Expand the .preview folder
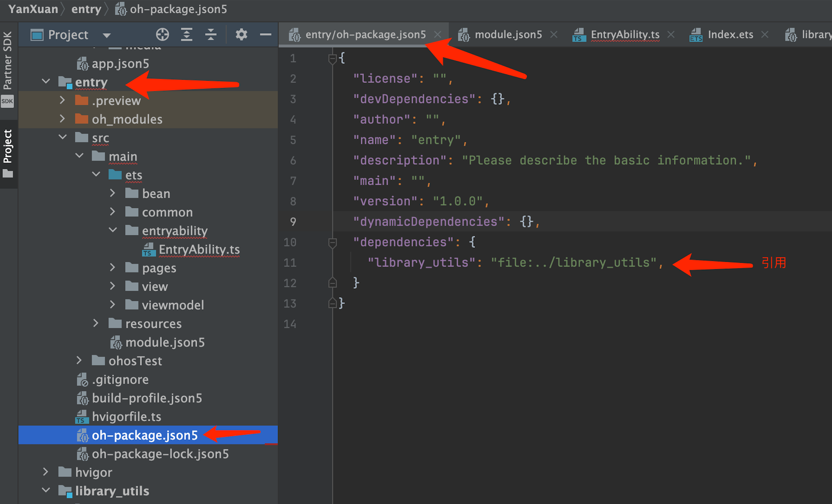The image size is (832, 504). coord(62,100)
